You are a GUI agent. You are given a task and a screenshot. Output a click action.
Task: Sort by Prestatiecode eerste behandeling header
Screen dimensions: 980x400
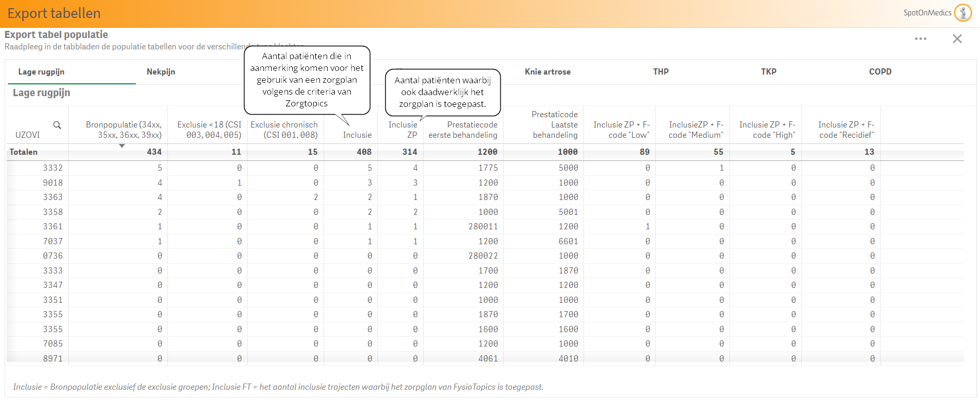(x=463, y=130)
